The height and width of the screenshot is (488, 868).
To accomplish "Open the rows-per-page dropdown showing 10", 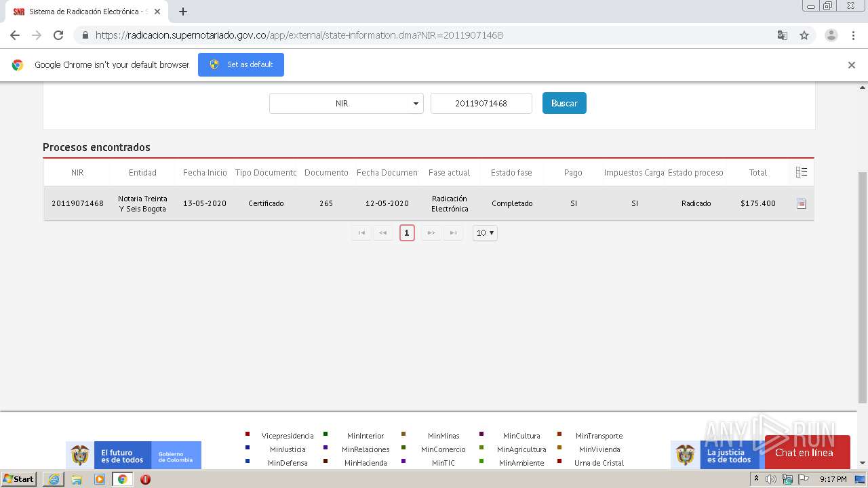I will [485, 232].
